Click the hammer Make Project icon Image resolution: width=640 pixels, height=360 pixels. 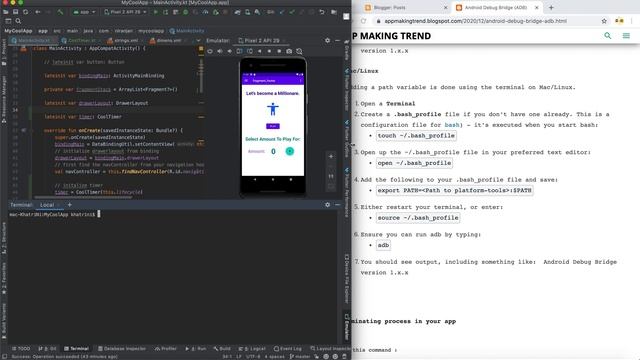coord(60,12)
